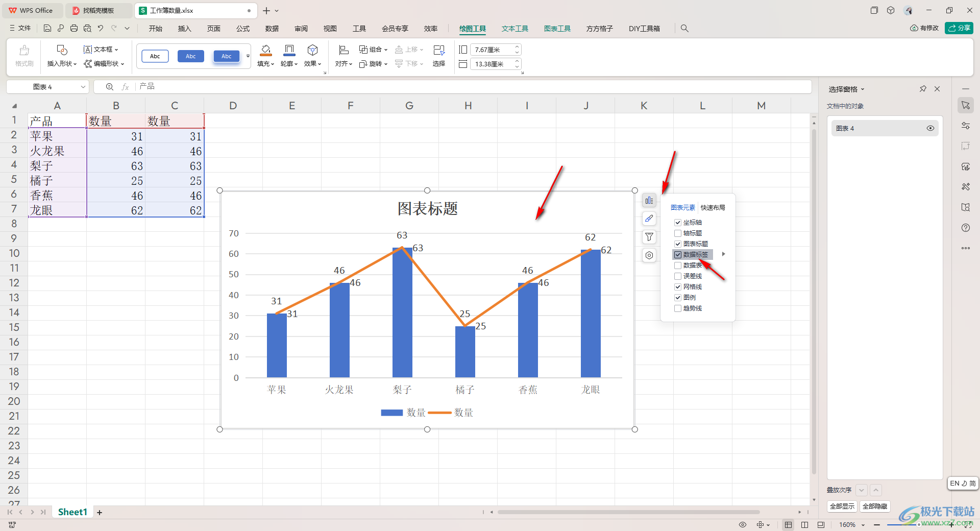Enable the Trendline (趋势线) checkbox

[678, 308]
